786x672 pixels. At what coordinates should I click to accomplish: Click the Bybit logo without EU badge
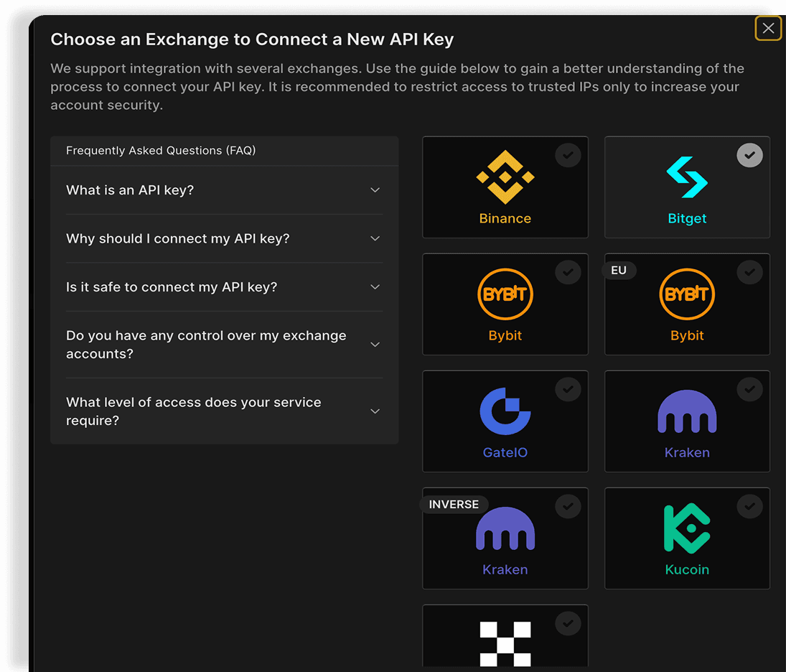tap(505, 294)
